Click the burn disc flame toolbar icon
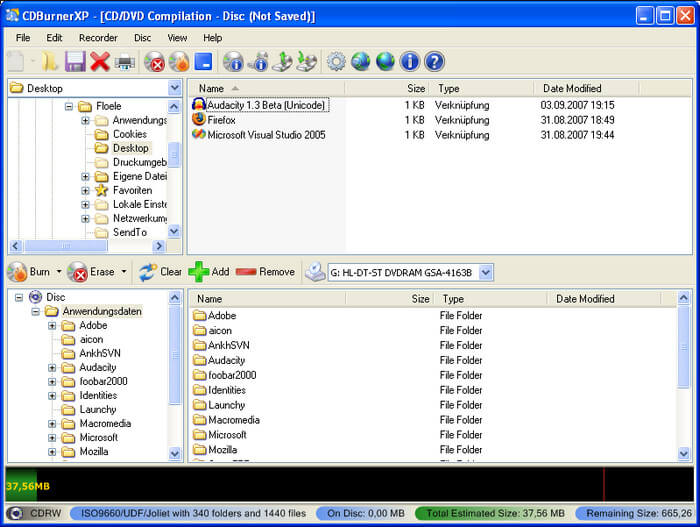 tap(179, 62)
